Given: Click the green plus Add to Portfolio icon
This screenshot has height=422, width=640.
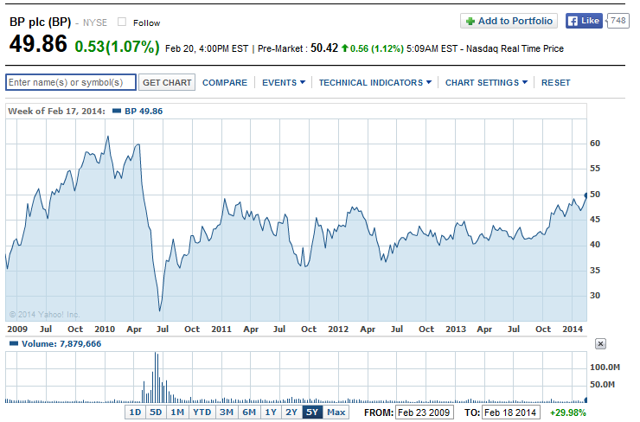Looking at the screenshot, I should tap(470, 21).
